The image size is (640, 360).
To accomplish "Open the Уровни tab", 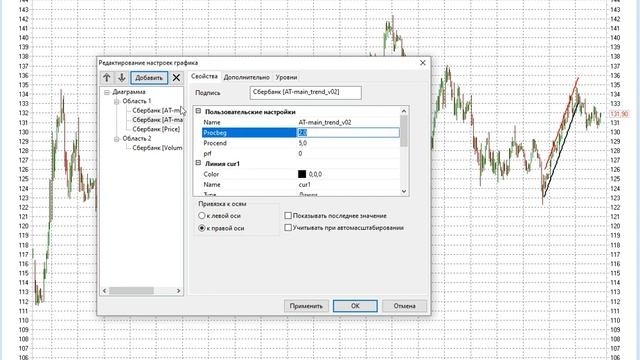I will click(286, 77).
